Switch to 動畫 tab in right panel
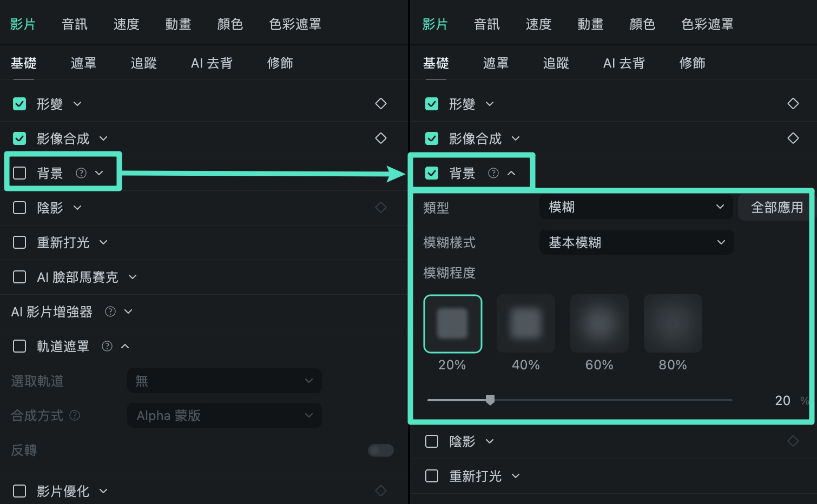 coord(590,24)
